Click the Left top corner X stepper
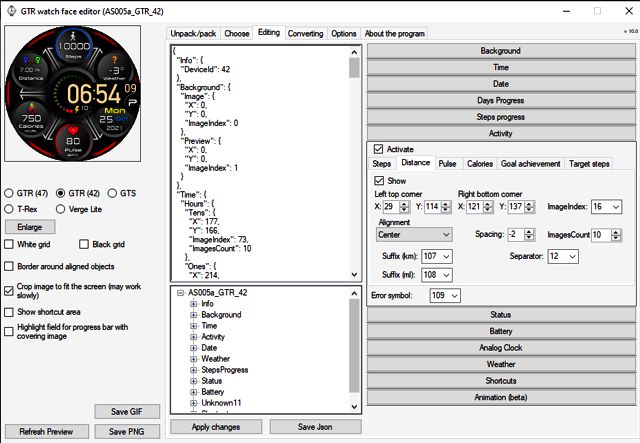 (404, 207)
